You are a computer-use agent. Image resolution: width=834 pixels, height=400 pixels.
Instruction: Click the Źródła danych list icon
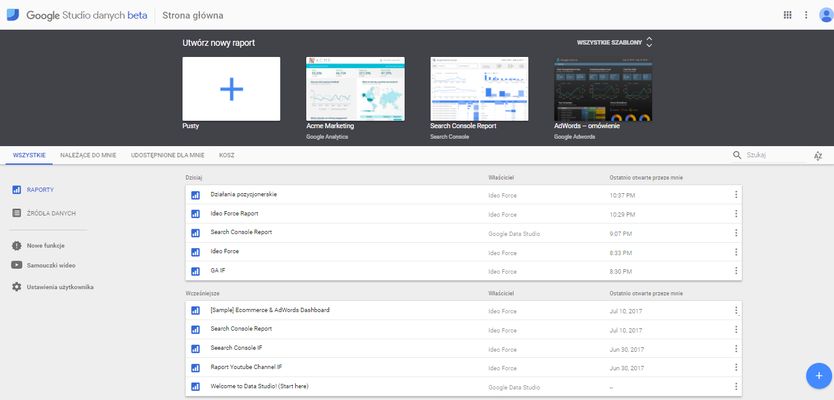(16, 213)
